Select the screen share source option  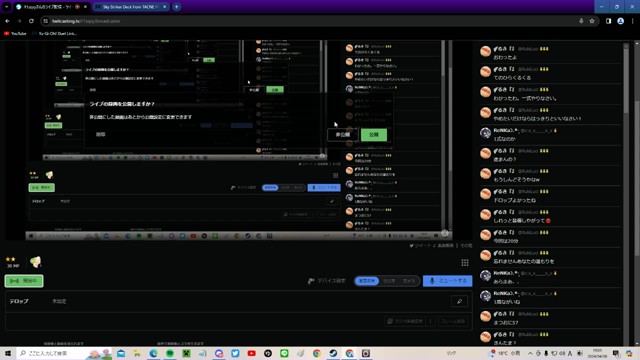[367, 281]
